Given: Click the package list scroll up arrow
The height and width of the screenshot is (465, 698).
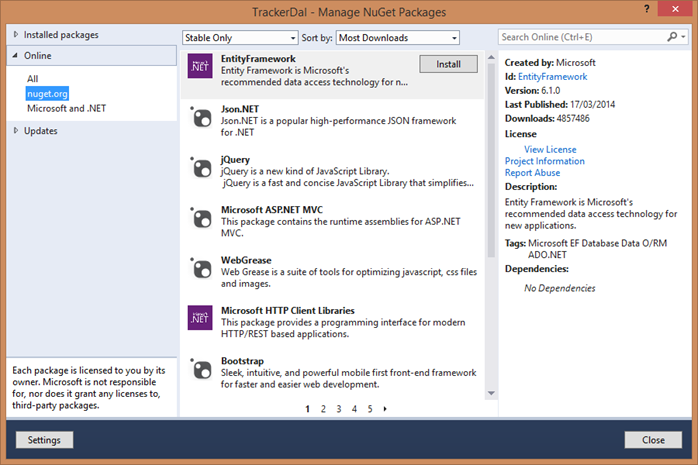Looking at the screenshot, I should click(x=491, y=57).
